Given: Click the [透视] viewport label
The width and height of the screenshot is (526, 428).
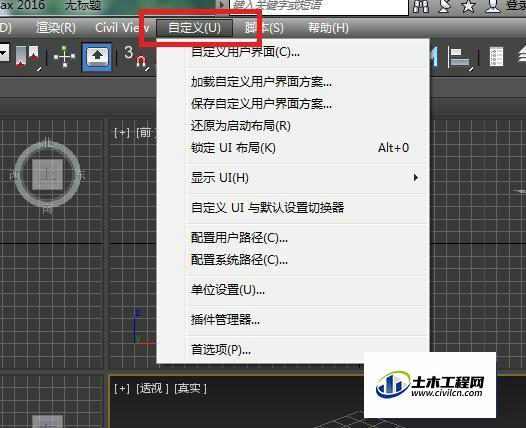Looking at the screenshot, I should [x=152, y=388].
